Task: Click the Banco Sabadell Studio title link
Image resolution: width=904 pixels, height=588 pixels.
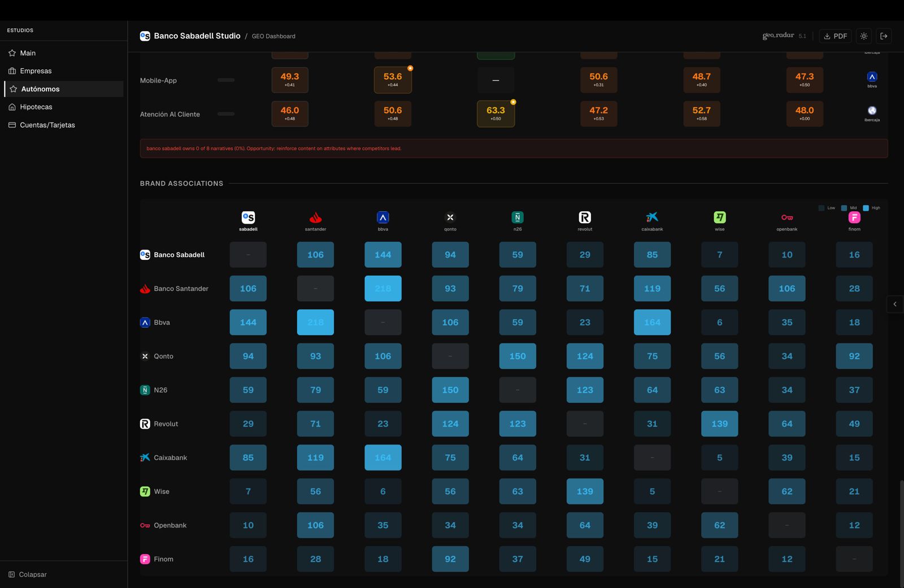Action: pyautogui.click(x=197, y=36)
